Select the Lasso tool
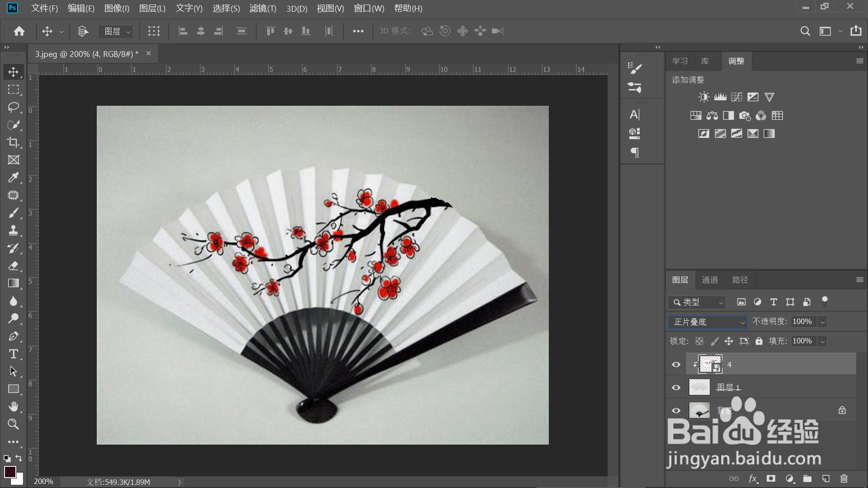868x488 pixels. point(13,107)
